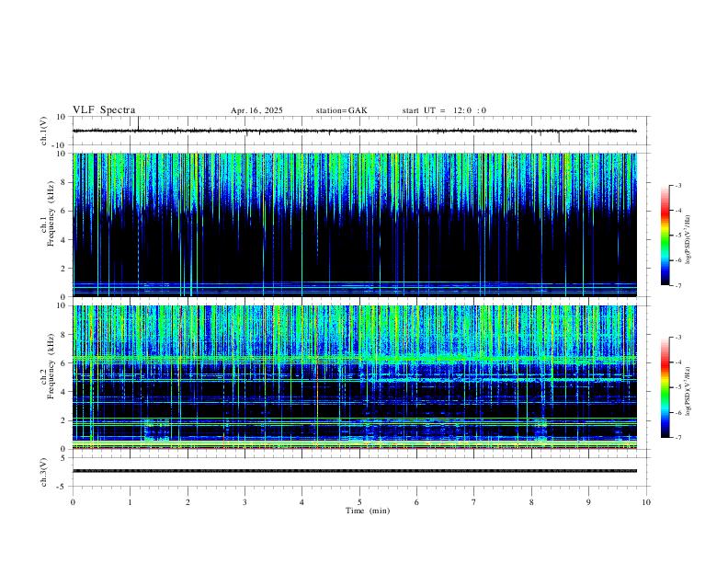Click the ch.1 colorbar log(PSD) label

688,240
